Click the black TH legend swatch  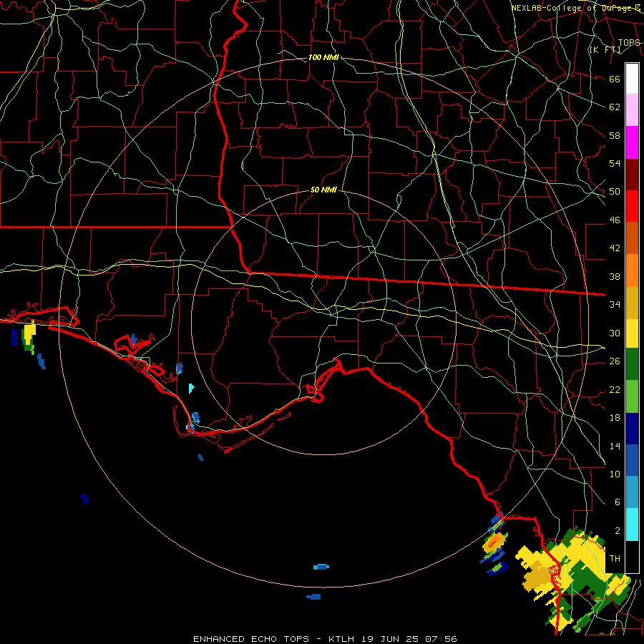632,556
